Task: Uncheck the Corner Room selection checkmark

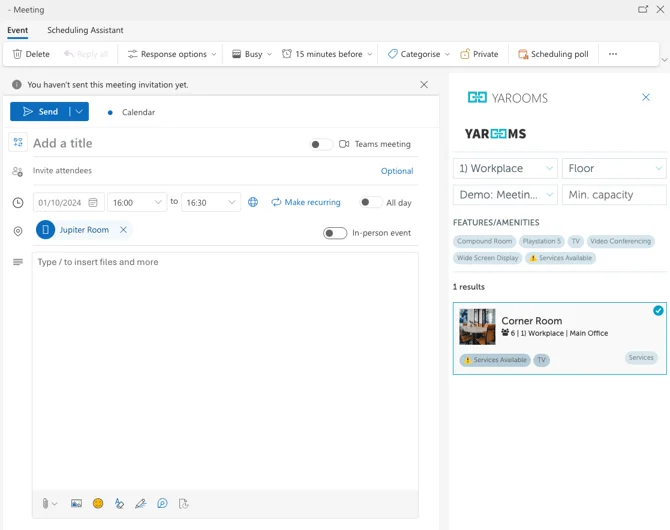Action: 658,311
